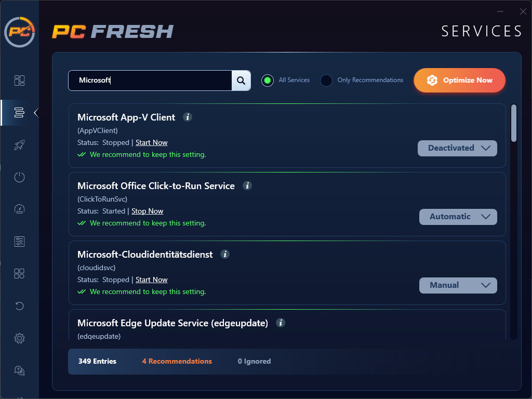Open the speedometer icon in sidebar

19,209
